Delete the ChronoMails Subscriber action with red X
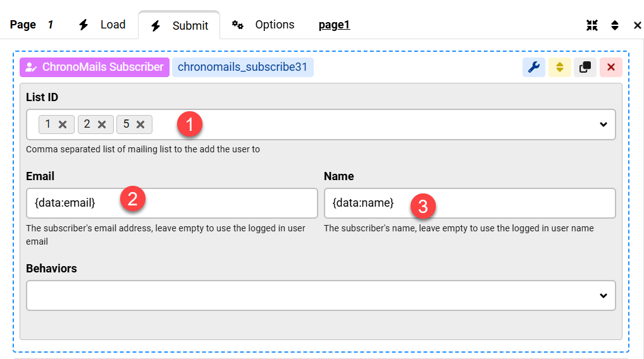Screen dimensions: 644x359 (x=610, y=67)
